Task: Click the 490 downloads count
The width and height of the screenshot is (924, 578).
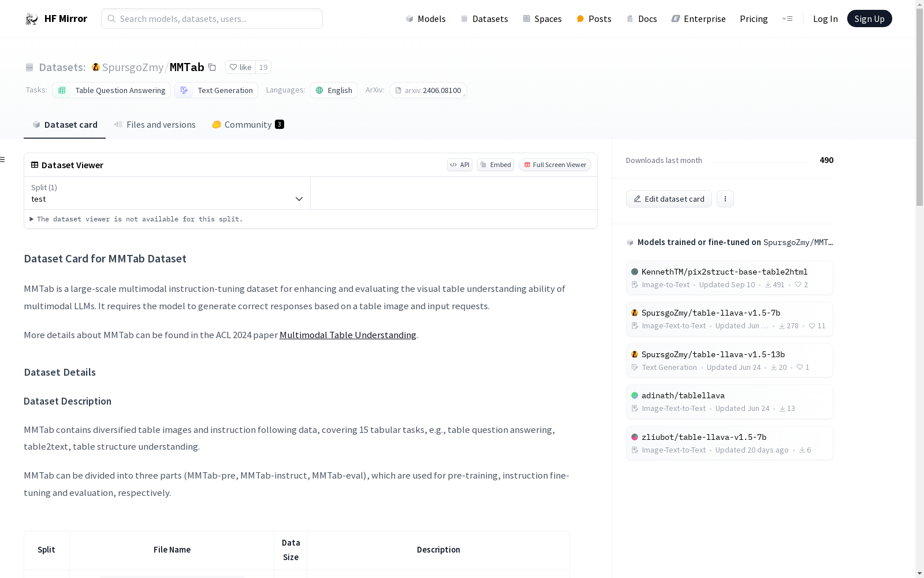Action: click(826, 160)
